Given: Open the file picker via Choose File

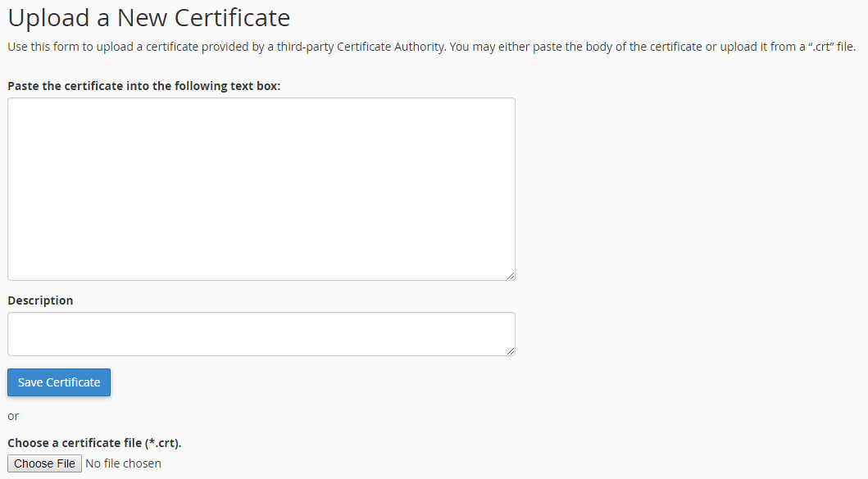Looking at the screenshot, I should pyautogui.click(x=44, y=463).
